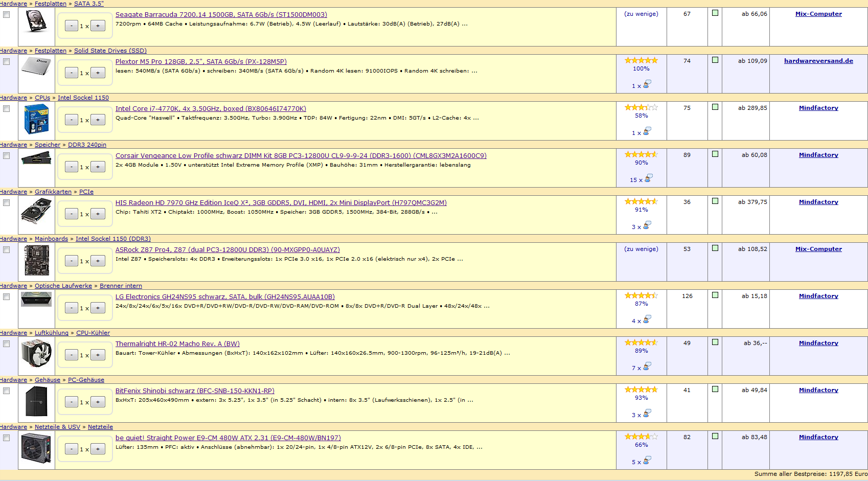Open Plextor SSD product thumbnail
868x481 pixels.
[36, 66]
